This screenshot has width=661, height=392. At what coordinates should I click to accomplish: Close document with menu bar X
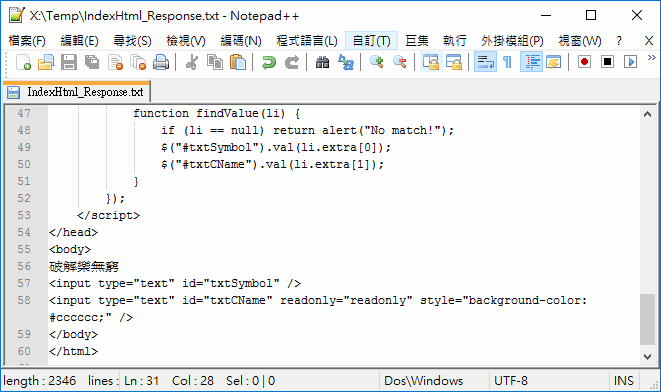click(x=649, y=41)
